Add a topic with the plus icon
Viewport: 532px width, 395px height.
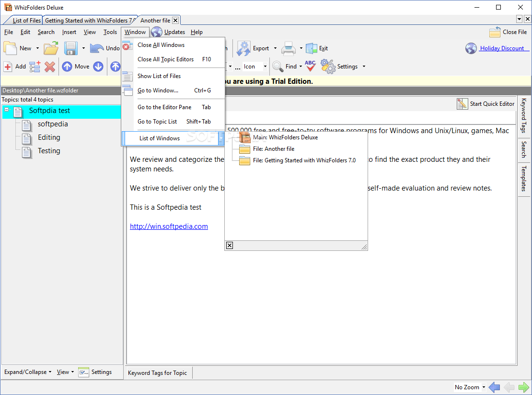8,67
